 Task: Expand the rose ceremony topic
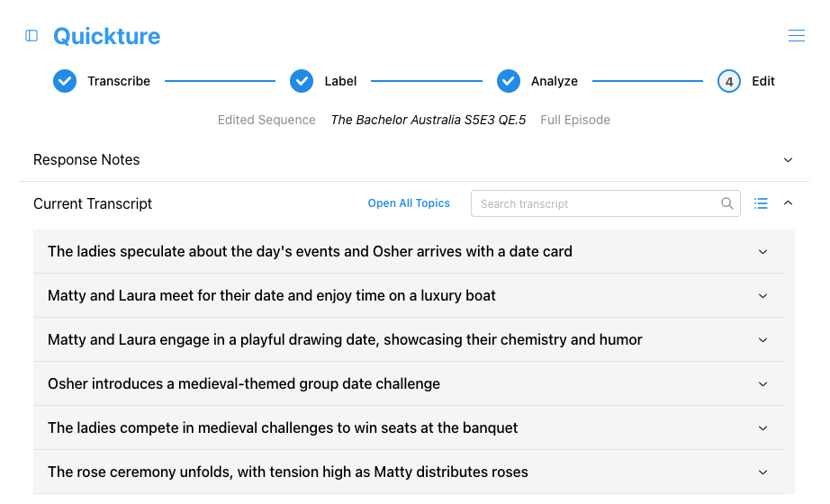pyautogui.click(x=409, y=472)
